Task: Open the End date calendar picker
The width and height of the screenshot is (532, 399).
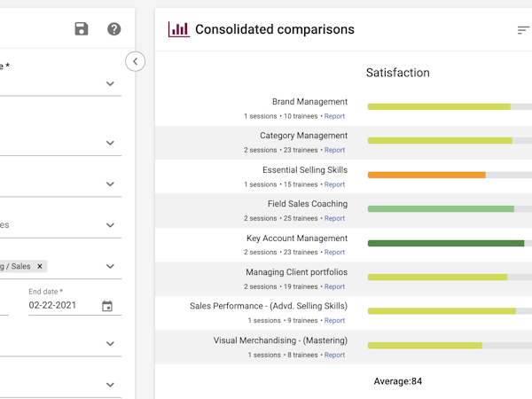Action: pos(107,306)
